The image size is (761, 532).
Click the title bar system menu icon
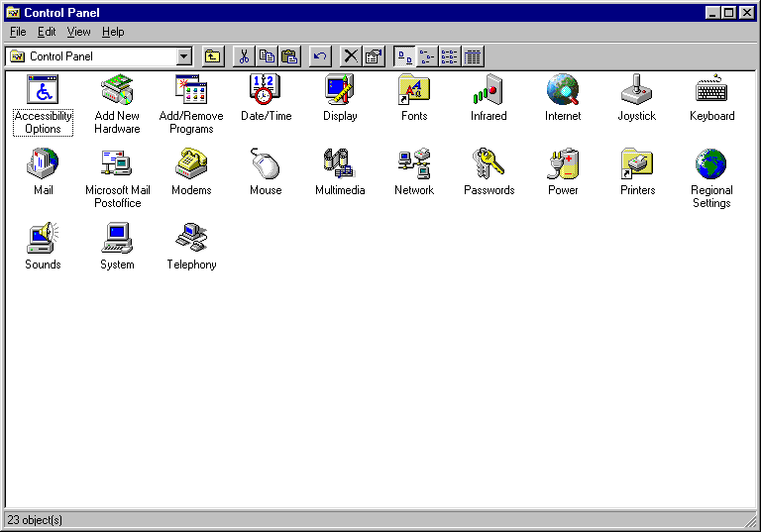click(13, 13)
